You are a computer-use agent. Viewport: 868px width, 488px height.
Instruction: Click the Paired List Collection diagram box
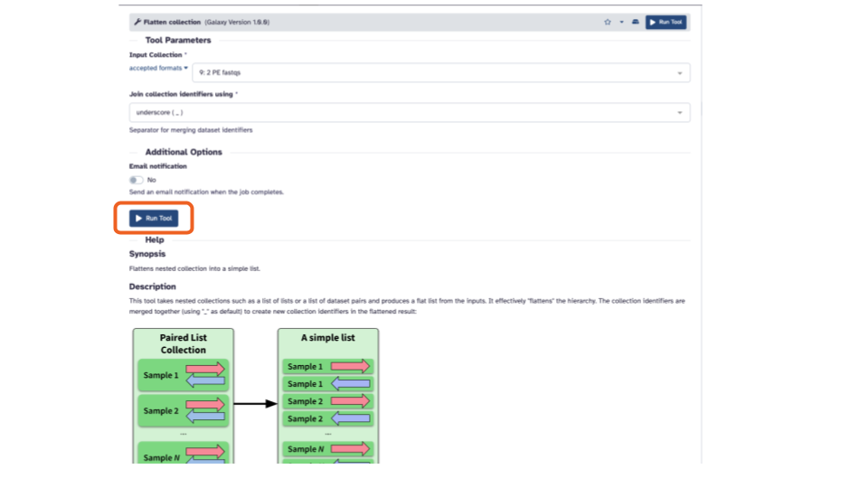point(184,396)
